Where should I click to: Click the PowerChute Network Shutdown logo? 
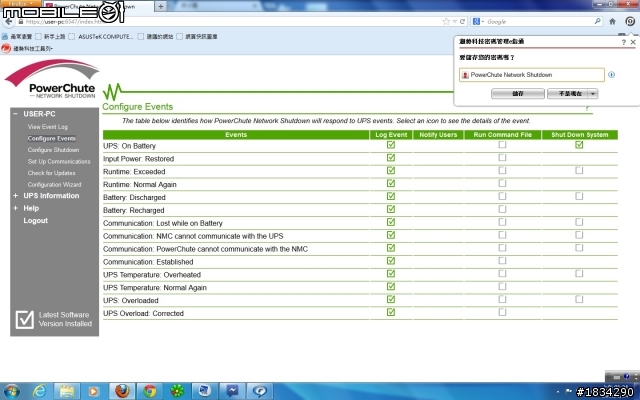tap(52, 80)
